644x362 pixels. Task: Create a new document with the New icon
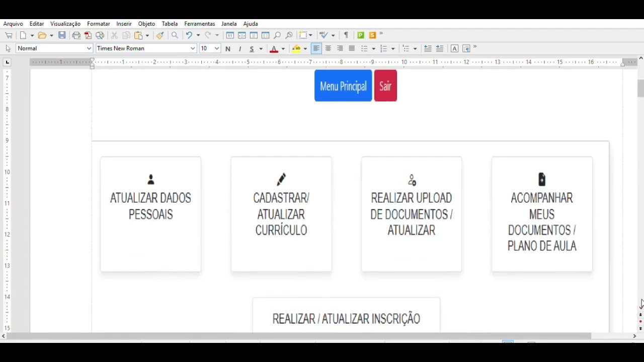pyautogui.click(x=23, y=35)
